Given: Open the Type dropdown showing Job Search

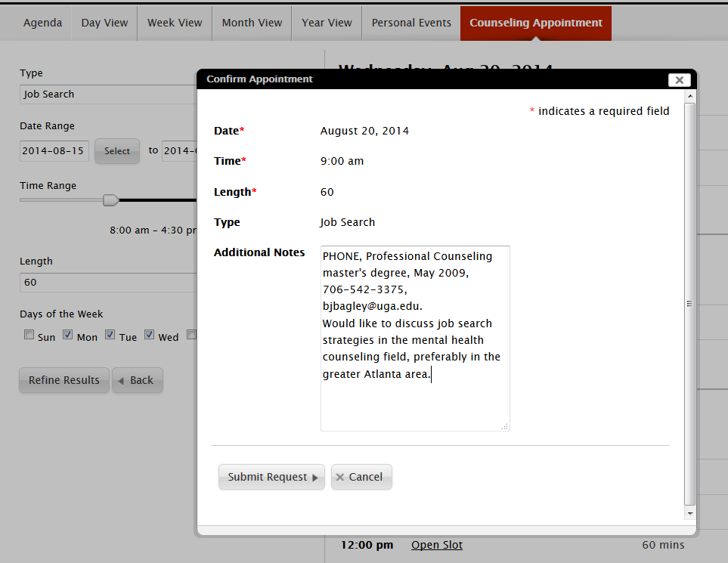Looking at the screenshot, I should coord(108,94).
